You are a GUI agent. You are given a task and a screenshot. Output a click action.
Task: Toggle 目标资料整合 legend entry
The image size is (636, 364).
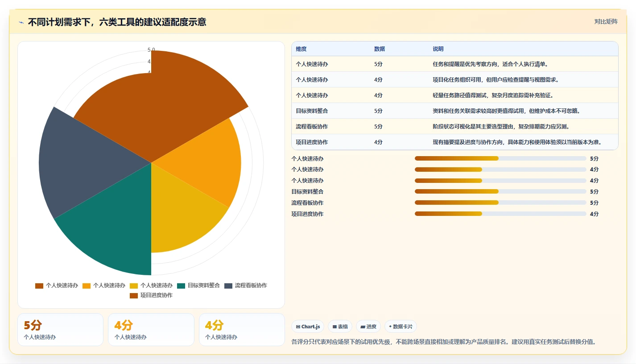click(198, 285)
